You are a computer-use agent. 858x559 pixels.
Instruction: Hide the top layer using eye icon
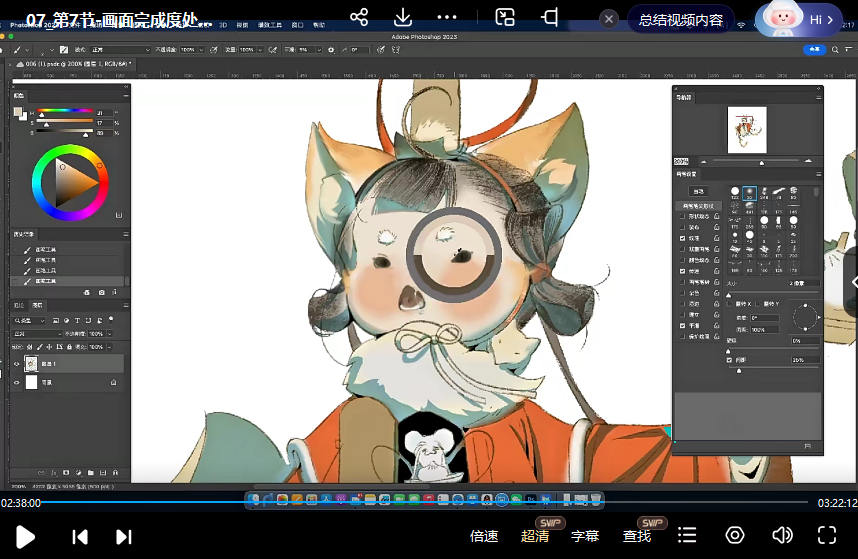[x=16, y=364]
